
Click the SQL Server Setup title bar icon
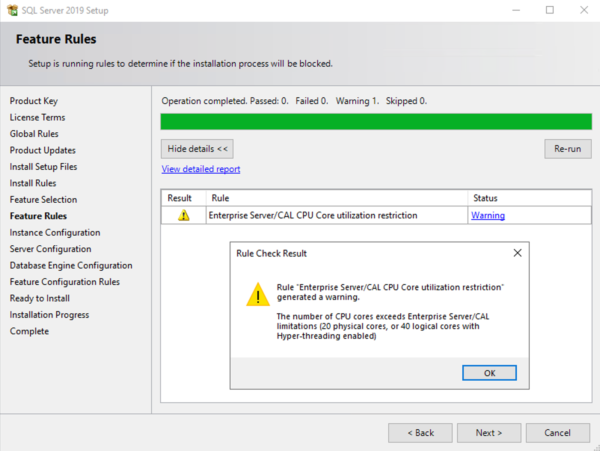(11, 10)
